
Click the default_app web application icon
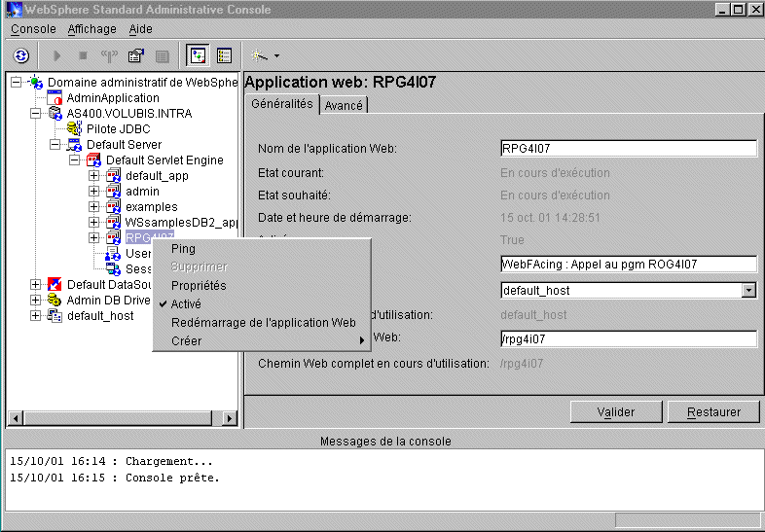point(113,175)
